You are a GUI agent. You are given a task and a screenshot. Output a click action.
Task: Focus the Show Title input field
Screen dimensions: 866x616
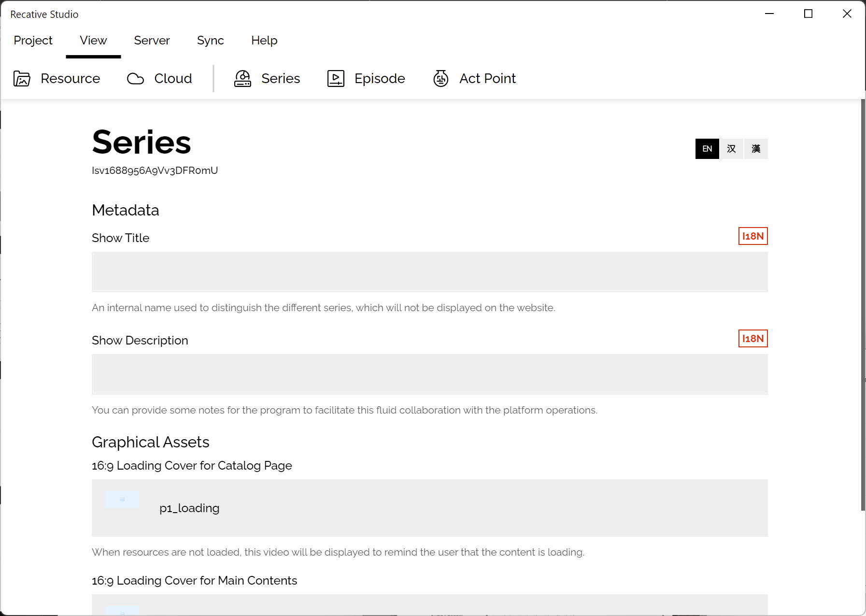click(430, 272)
